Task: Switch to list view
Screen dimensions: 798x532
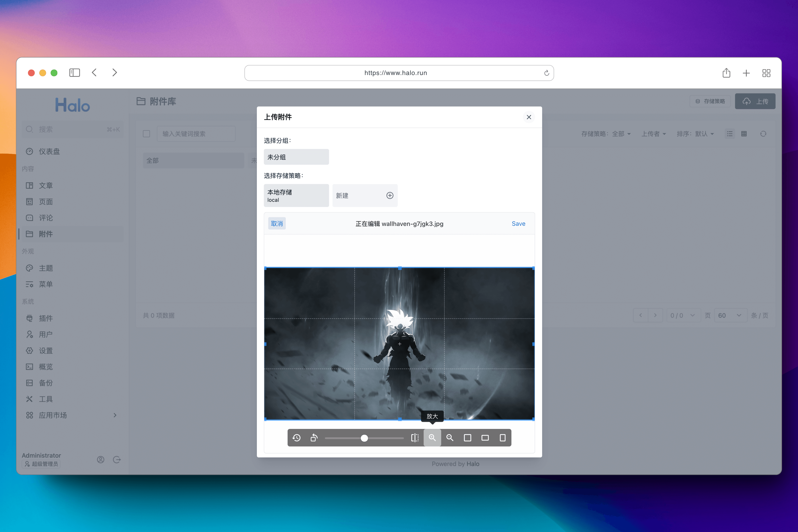Action: pos(730,134)
